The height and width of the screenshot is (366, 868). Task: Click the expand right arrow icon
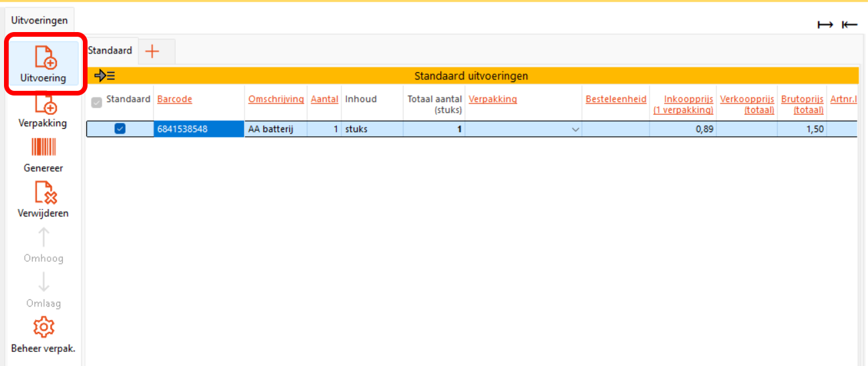point(825,25)
